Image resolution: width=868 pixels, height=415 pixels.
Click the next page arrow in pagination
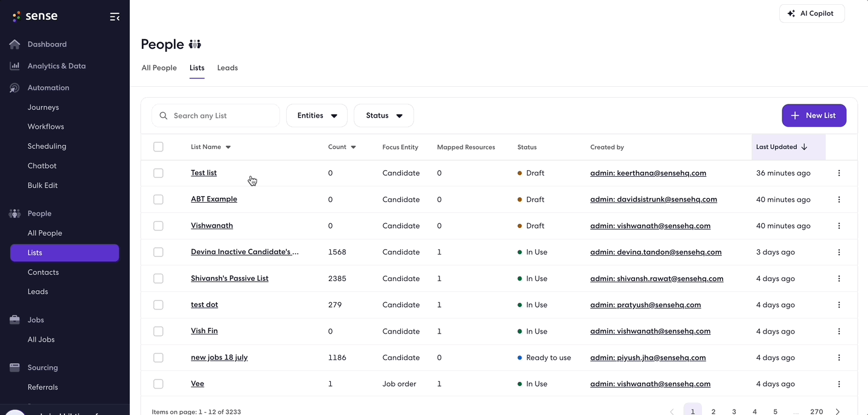[838, 411]
